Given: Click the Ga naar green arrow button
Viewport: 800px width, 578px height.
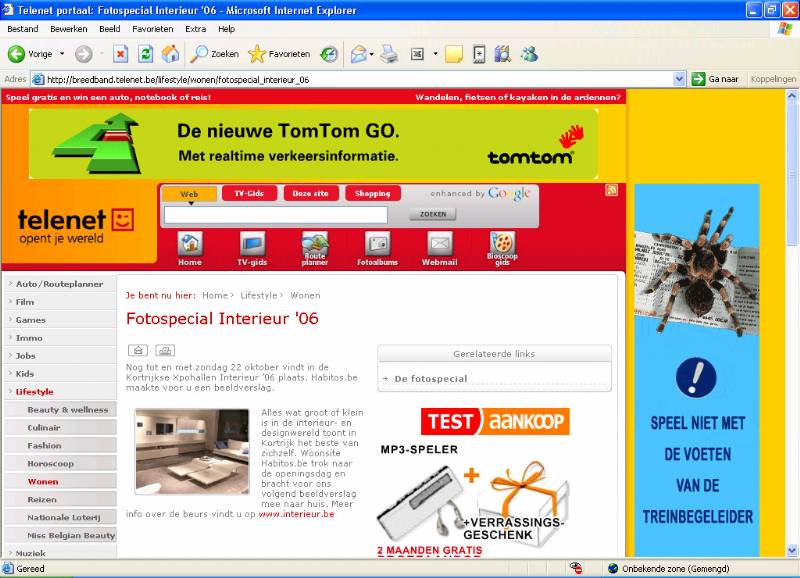Looking at the screenshot, I should point(715,79).
